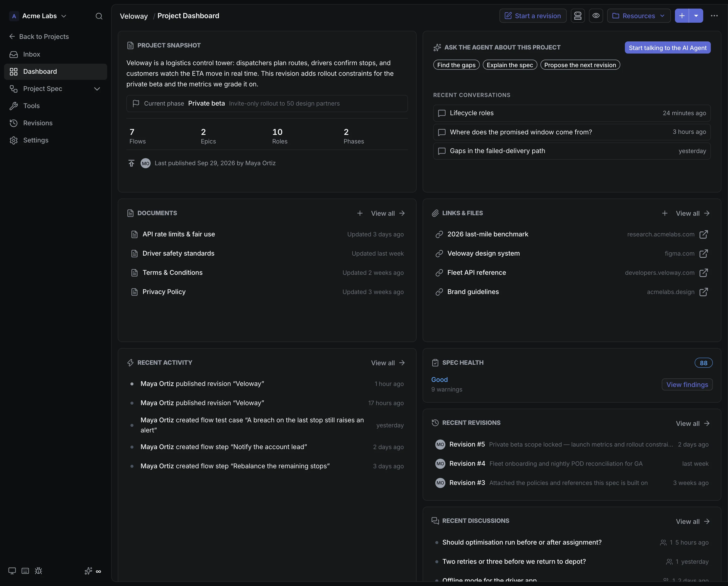Start talking to the AI Agent
This screenshot has height=586, width=728.
coord(668,47)
